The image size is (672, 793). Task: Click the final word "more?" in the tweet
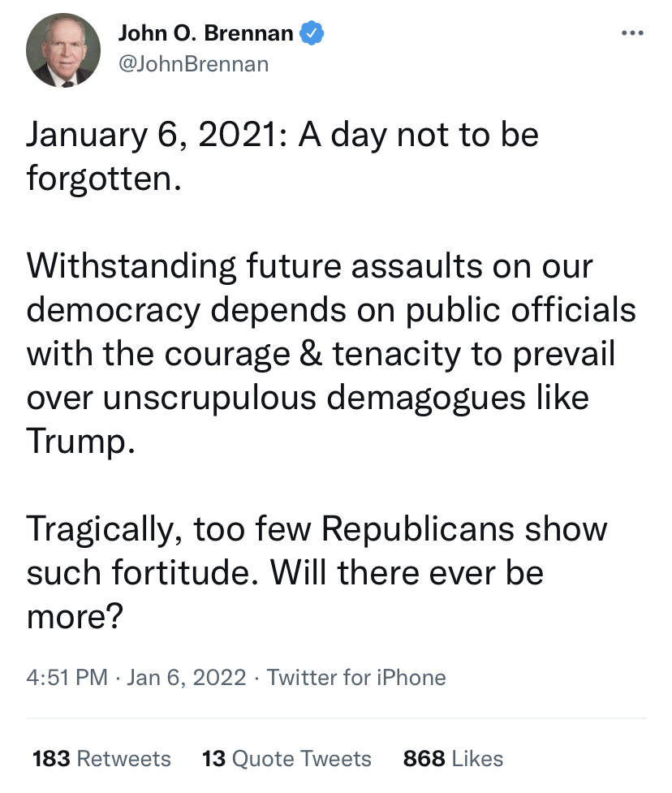click(x=74, y=618)
